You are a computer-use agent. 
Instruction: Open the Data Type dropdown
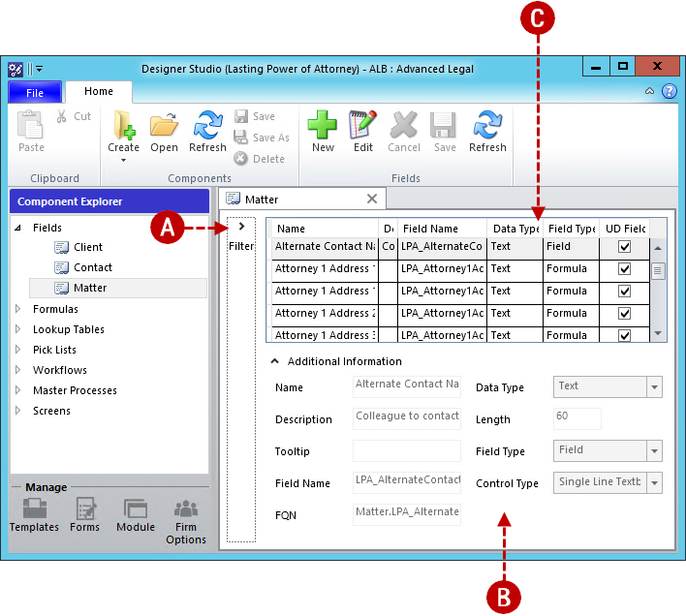[x=655, y=386]
